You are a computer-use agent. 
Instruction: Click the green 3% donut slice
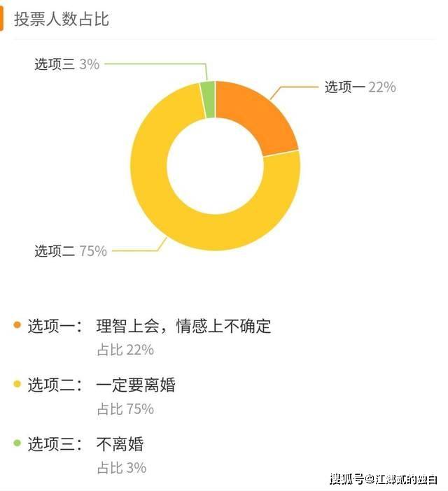pyautogui.click(x=209, y=99)
